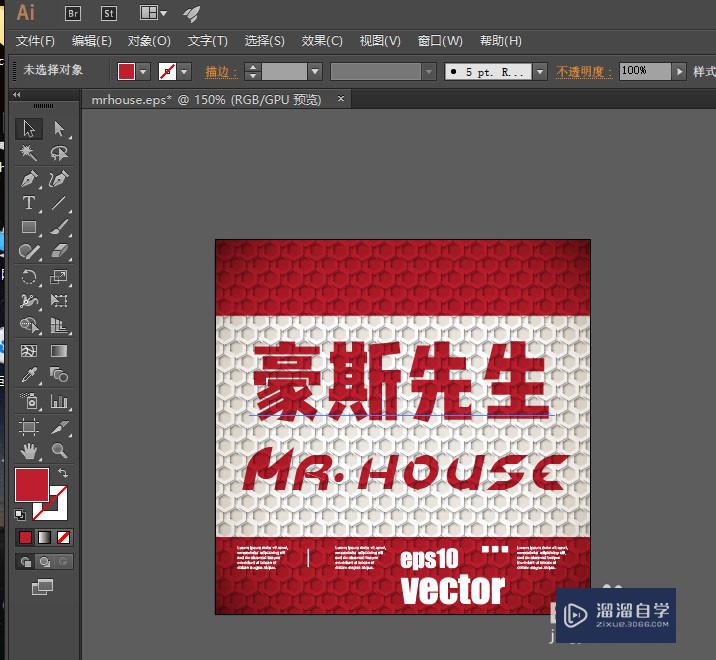The image size is (716, 660).
Task: Expand the stroke color dropdown
Action: 184,72
